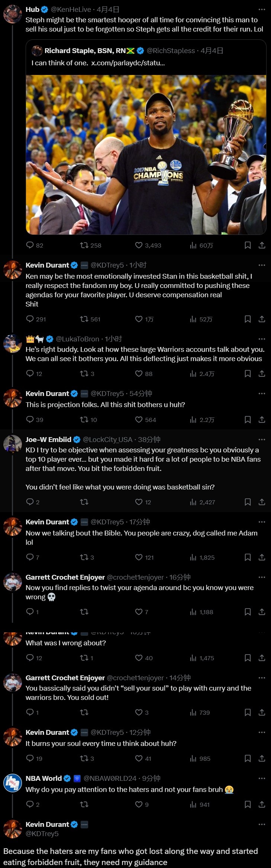Like Hub's tweet about Steph
The image size is (271, 868).
pos(139,245)
